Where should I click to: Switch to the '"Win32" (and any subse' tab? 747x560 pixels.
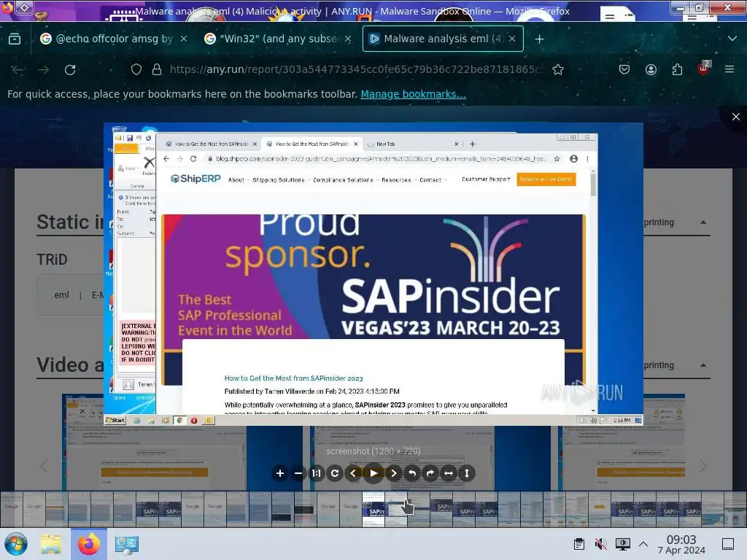tap(278, 39)
